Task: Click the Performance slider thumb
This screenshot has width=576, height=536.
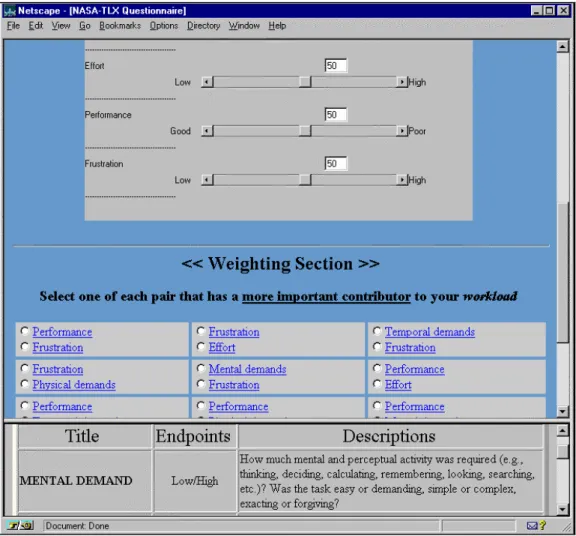Action: pos(305,131)
